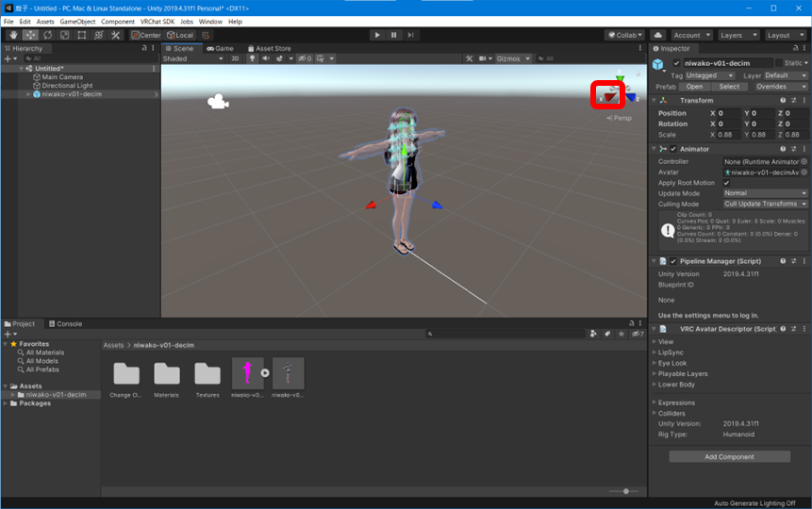
Task: Switch to the Console tab
Action: (x=64, y=323)
